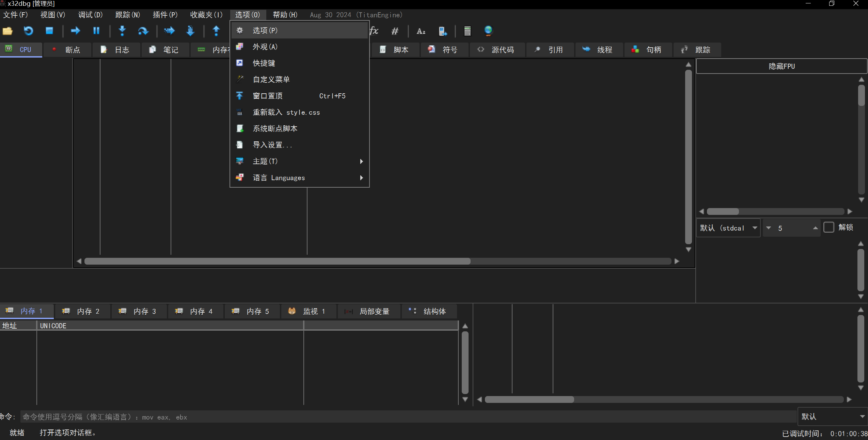The height and width of the screenshot is (440, 868).
Task: Click the 隐藏FPU button
Action: pos(782,66)
